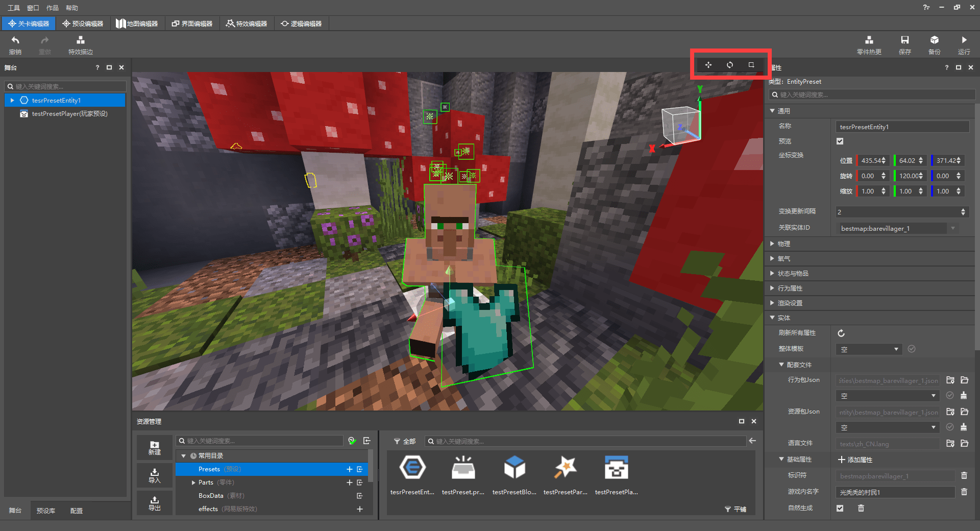This screenshot has width=980, height=531.
Task: Switch to 特效编辑器 tab
Action: [247, 23]
